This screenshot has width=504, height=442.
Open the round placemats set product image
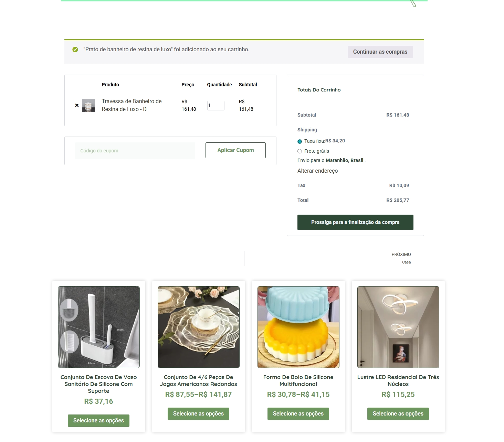(199, 327)
